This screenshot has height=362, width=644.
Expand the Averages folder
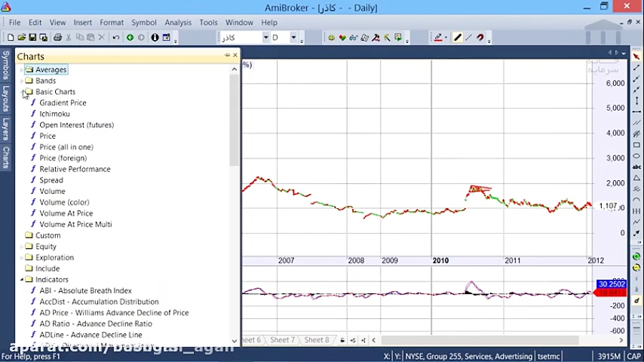click(x=21, y=70)
